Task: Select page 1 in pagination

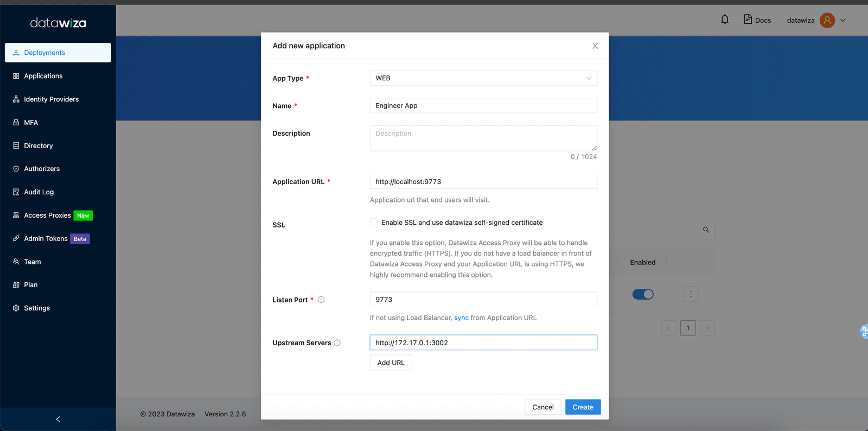Action: click(x=688, y=328)
